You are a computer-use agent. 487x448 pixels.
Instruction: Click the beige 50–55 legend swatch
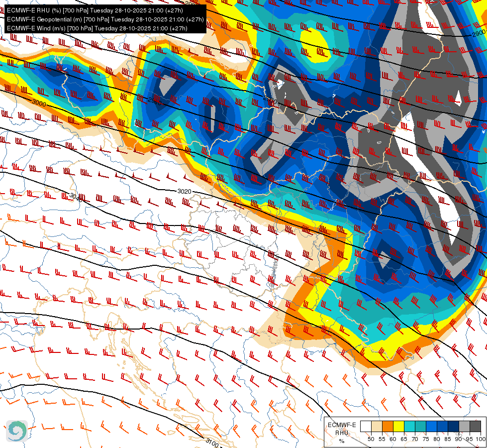[x=377, y=426]
